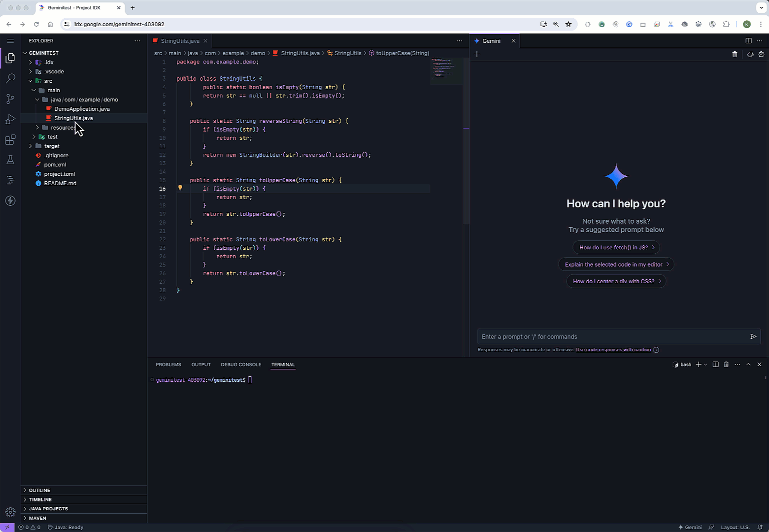
Task: Clear Gemini chat with trash icon
Action: tap(735, 54)
